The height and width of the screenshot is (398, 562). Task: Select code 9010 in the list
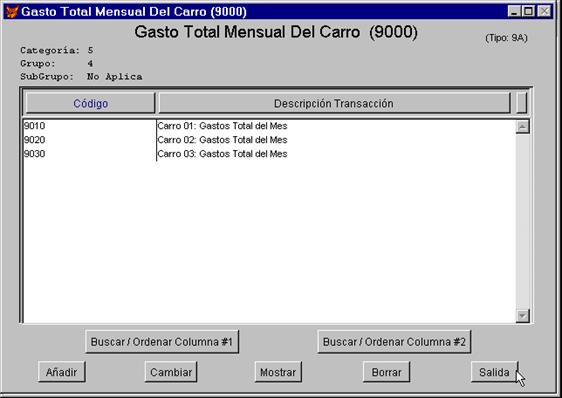(x=35, y=126)
